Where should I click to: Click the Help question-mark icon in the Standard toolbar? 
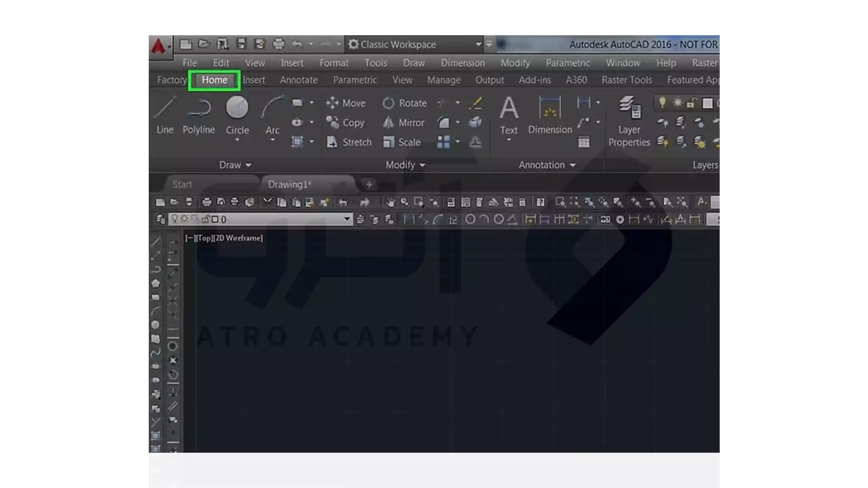(540, 202)
